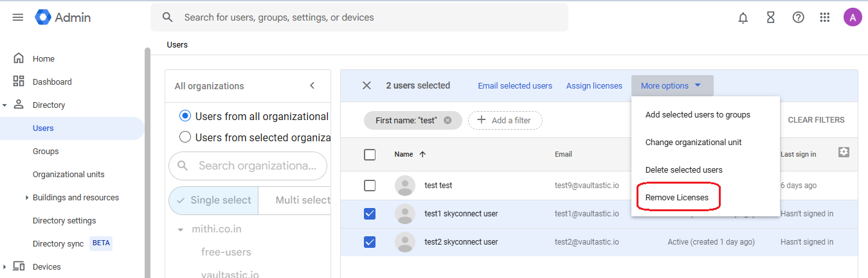Uncheck test1 skyconnect user checkbox

pos(370,214)
